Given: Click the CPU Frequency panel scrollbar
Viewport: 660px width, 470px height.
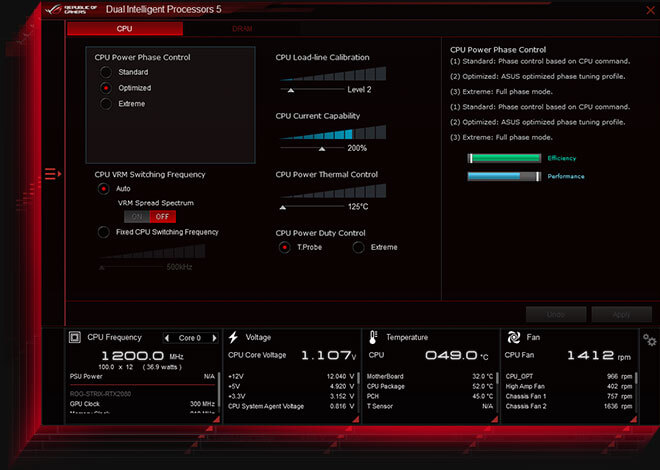Looking at the screenshot, I should 219,391.
